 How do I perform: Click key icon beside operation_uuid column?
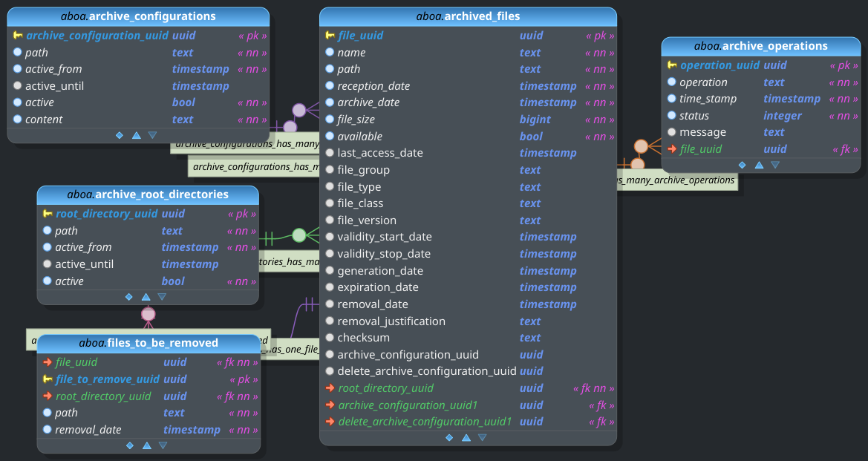click(672, 65)
